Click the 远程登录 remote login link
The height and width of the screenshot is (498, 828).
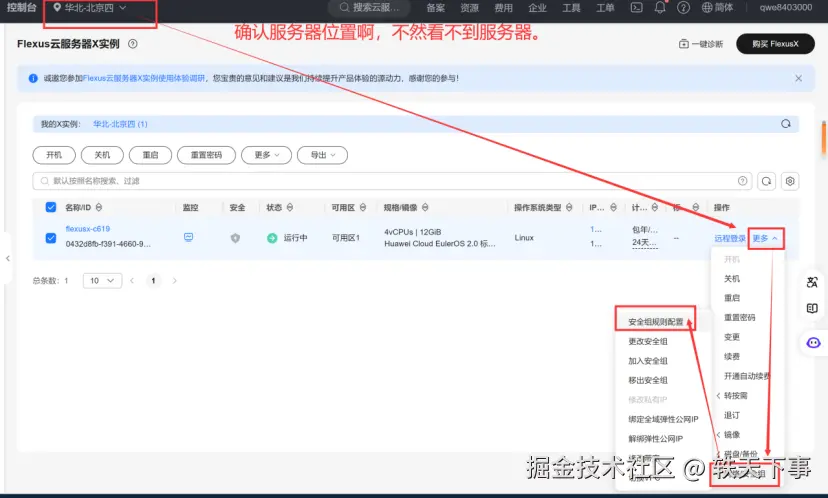730,238
